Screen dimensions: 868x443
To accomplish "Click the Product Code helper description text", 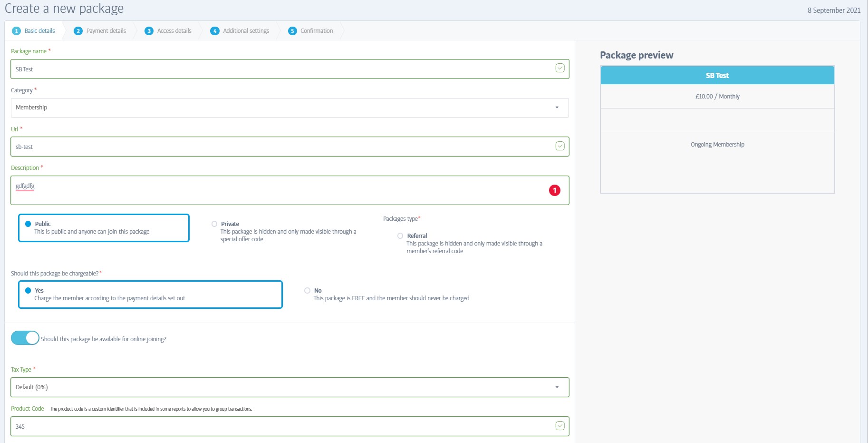I will [x=151, y=409].
